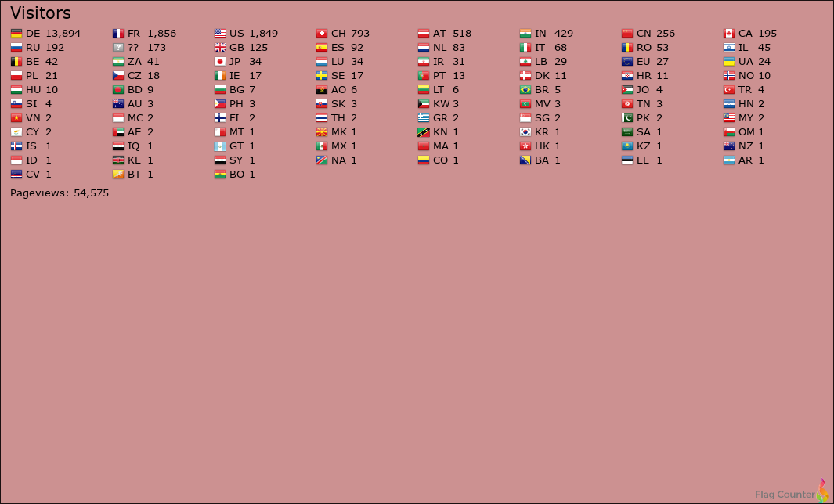
Task: Click the South Korea (KR) flag icon
Action: (525, 132)
